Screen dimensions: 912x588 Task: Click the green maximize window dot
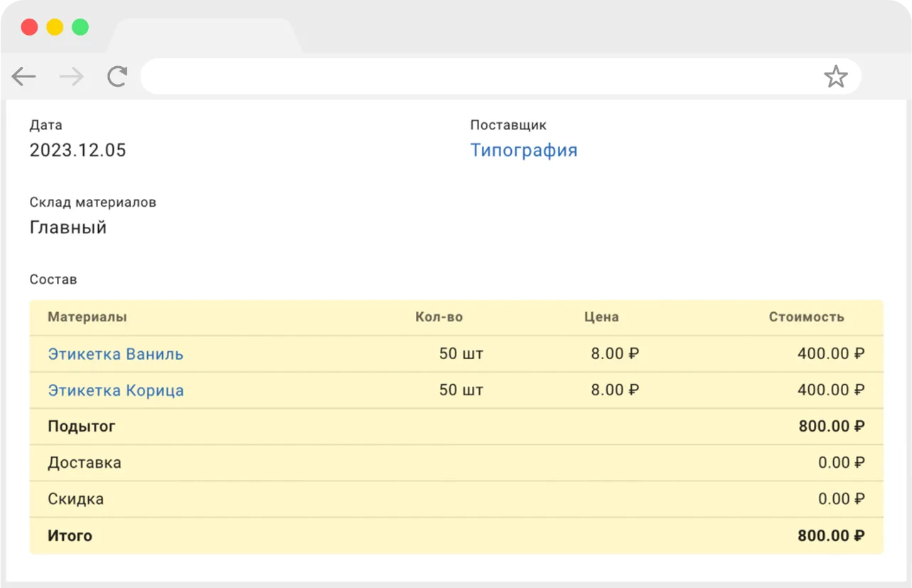click(x=80, y=28)
